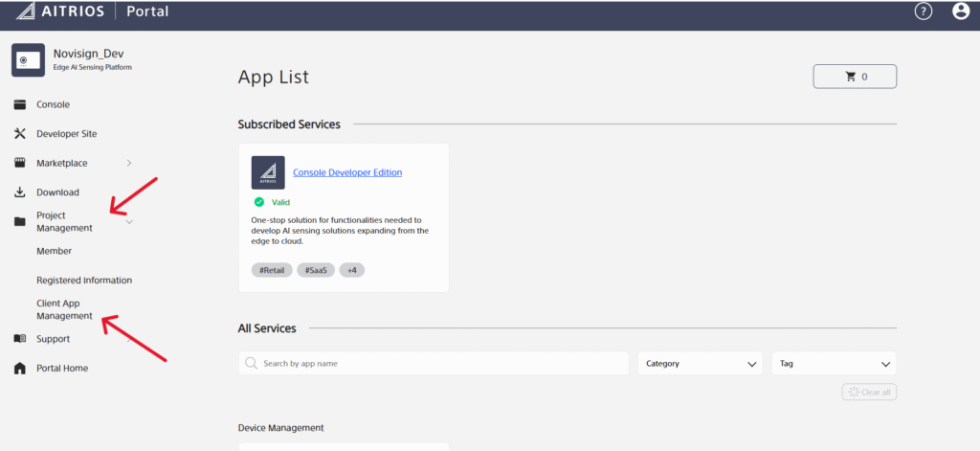Viewport: 980px width, 451px height.
Task: Open the help question mark icon
Action: (924, 11)
